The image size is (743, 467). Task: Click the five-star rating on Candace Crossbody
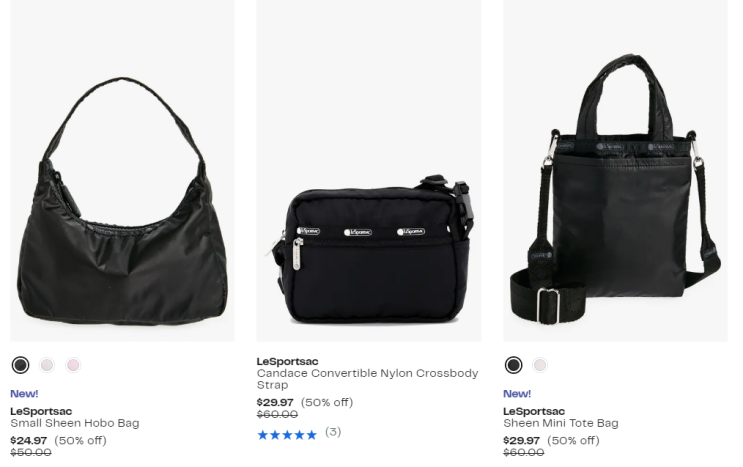pyautogui.click(x=287, y=435)
